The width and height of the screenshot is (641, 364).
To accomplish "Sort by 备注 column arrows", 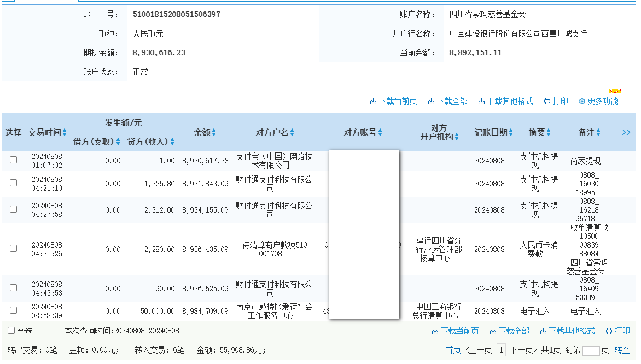I will pyautogui.click(x=598, y=132).
